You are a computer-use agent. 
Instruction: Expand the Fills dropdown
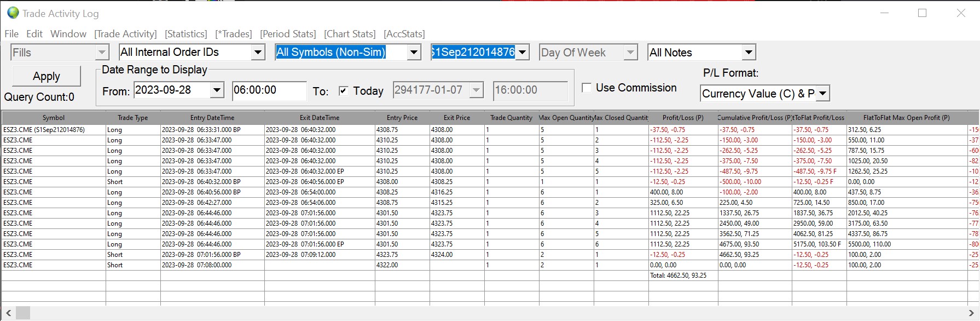point(102,53)
